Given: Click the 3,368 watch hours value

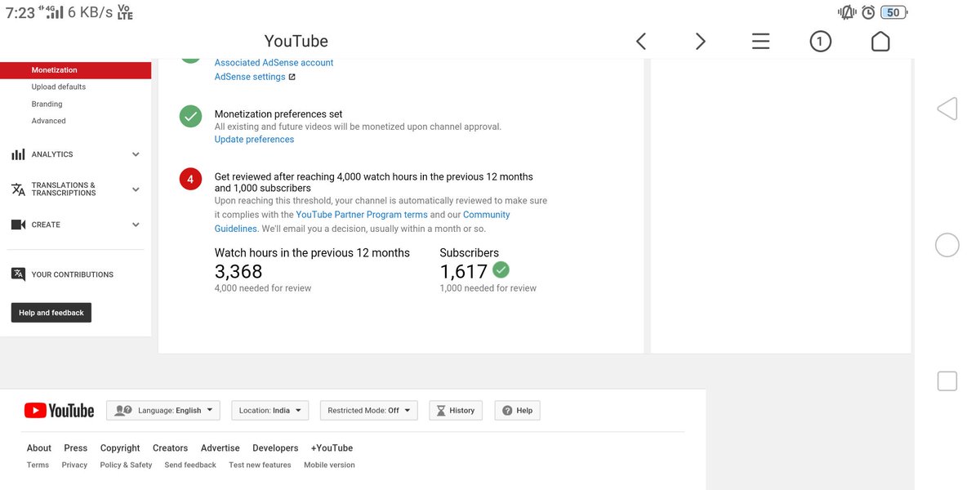Looking at the screenshot, I should point(238,272).
